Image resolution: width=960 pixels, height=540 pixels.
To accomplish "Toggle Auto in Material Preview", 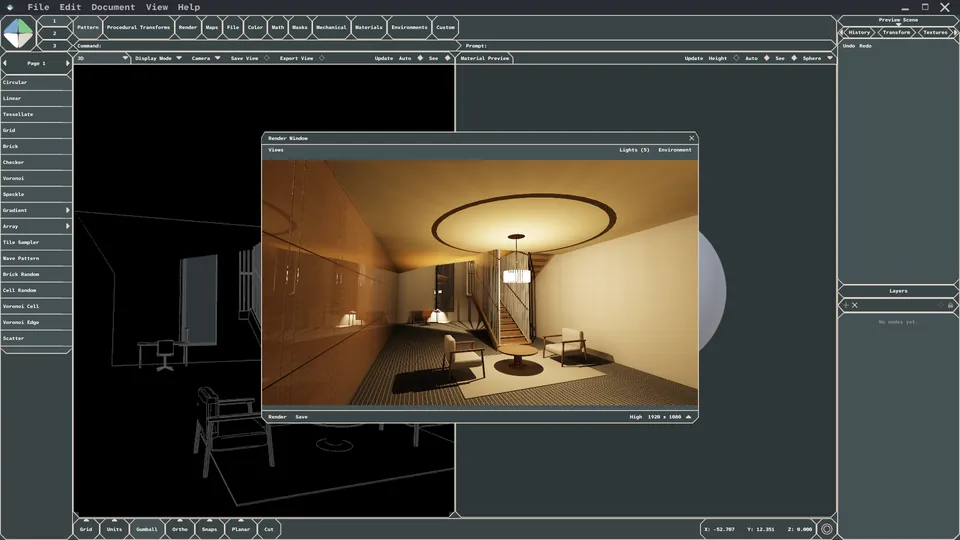I will (767, 58).
